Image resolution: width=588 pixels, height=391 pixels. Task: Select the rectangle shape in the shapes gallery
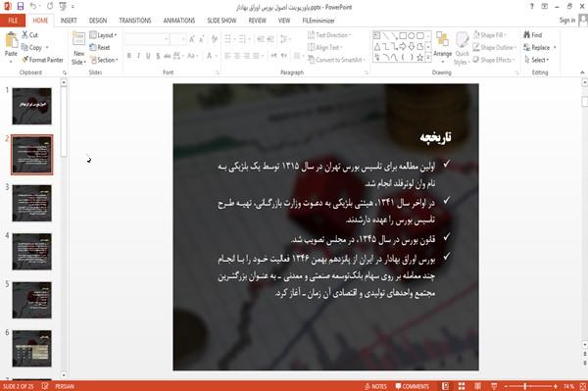[403, 36]
